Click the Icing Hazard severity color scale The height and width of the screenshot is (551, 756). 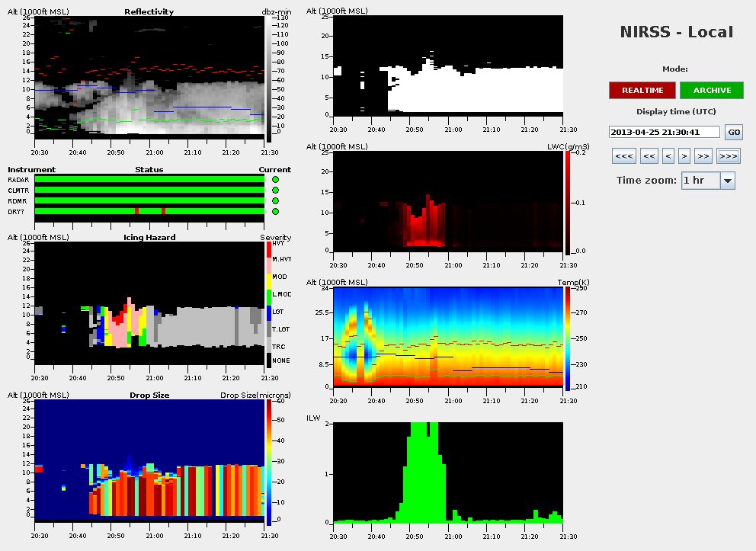tap(267, 303)
